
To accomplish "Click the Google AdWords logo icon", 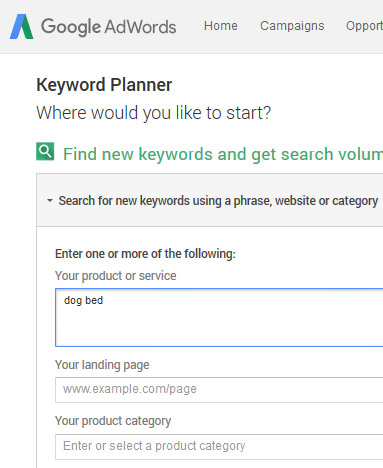I will [x=22, y=27].
